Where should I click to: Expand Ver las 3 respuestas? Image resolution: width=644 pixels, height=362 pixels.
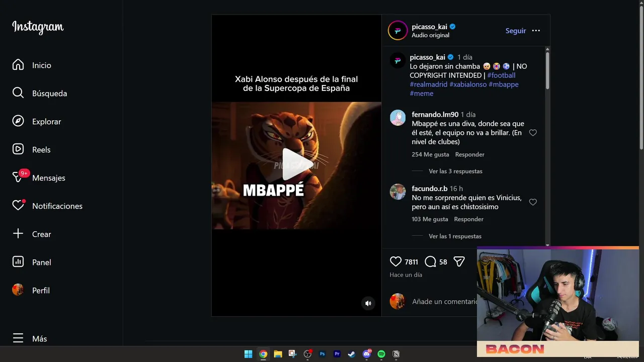455,171
